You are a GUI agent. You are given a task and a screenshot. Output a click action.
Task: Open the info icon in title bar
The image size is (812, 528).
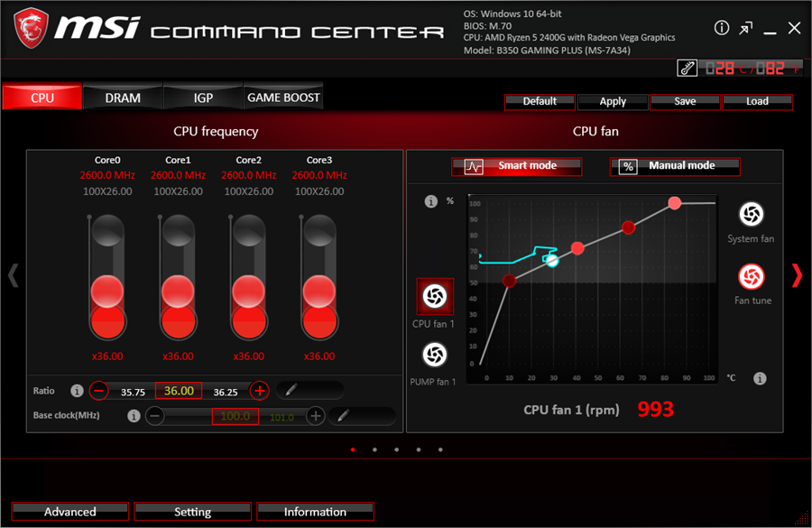coord(722,28)
